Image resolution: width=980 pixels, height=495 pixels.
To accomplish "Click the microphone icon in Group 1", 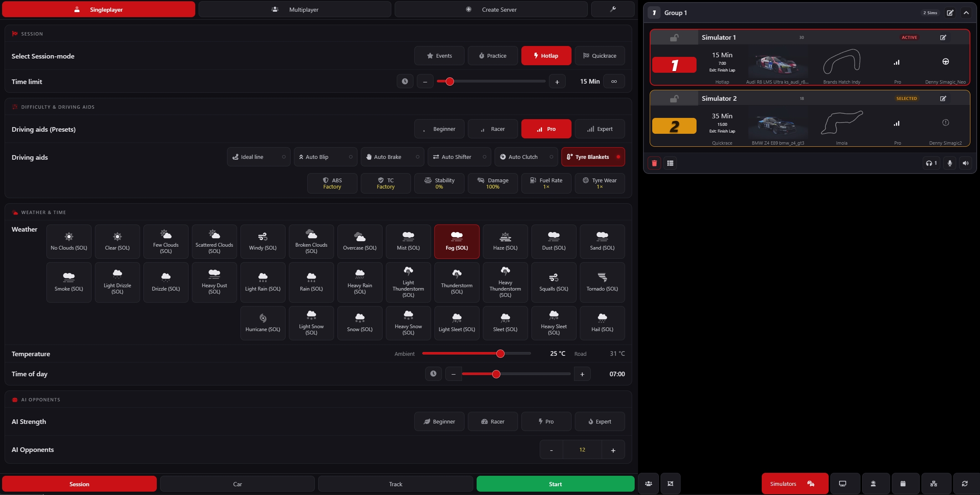I will click(949, 163).
